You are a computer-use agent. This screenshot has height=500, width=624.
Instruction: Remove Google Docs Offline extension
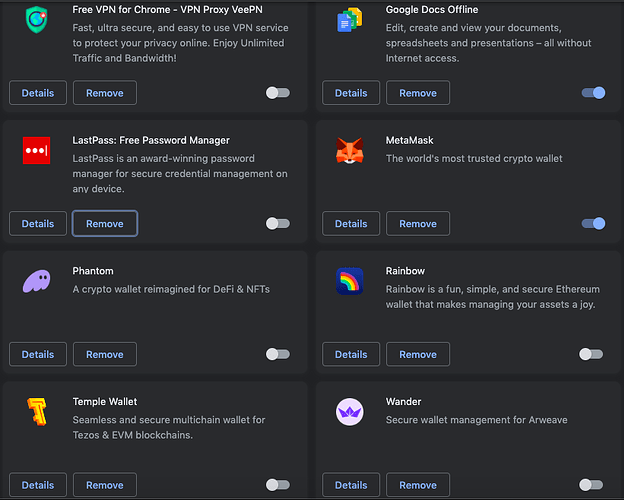coord(418,93)
